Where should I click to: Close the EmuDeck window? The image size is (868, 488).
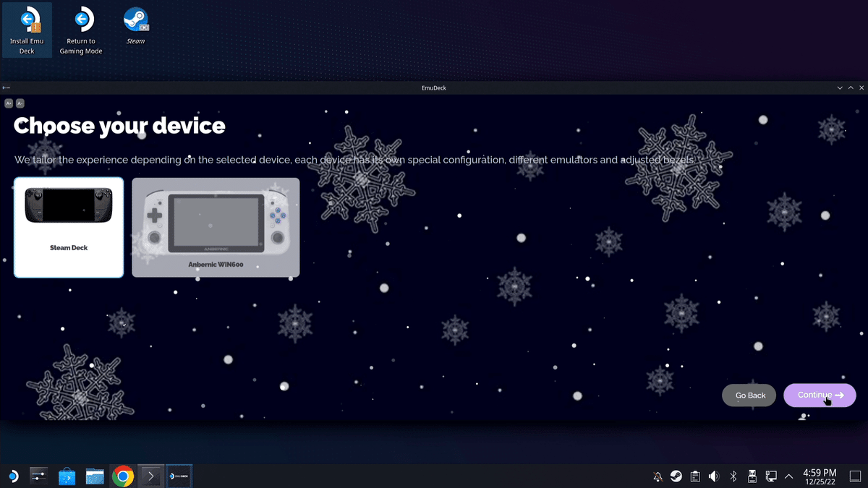[861, 87]
